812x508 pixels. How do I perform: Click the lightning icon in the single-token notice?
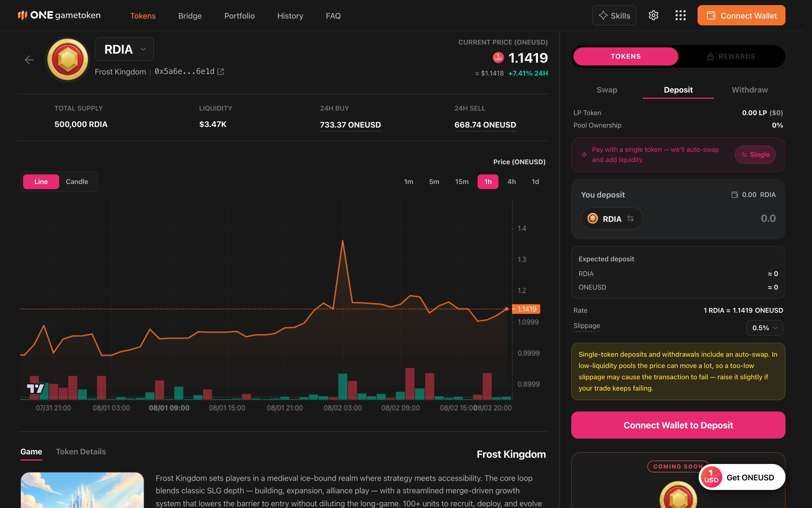584,155
